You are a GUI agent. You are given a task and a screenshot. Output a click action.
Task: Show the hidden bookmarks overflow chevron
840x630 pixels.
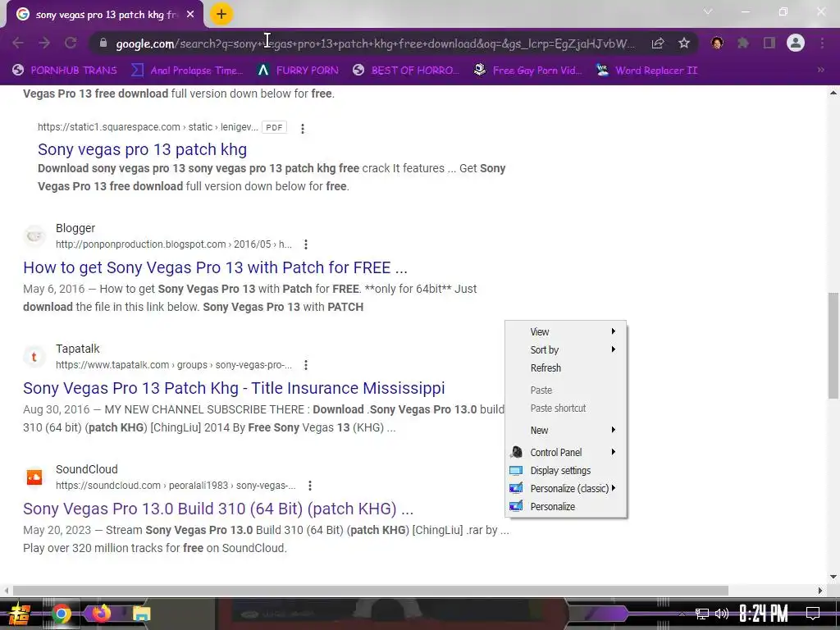(x=820, y=71)
